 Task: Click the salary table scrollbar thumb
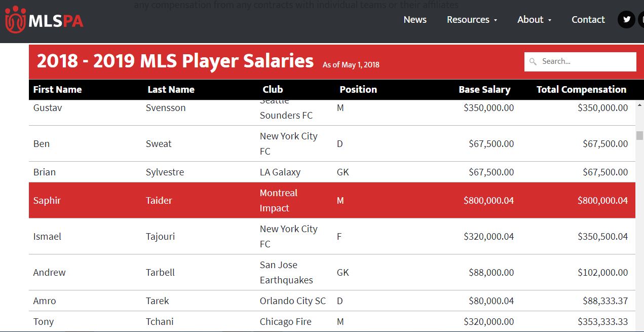[x=639, y=135]
